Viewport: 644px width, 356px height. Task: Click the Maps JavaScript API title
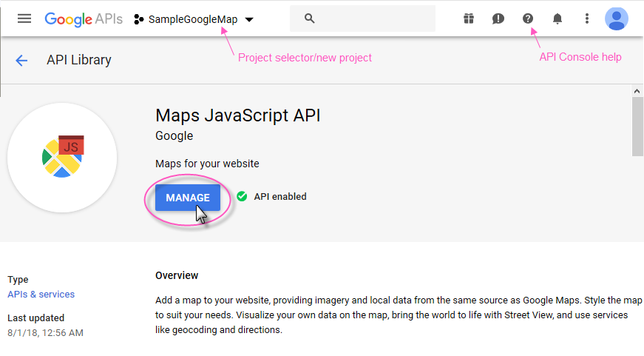238,115
